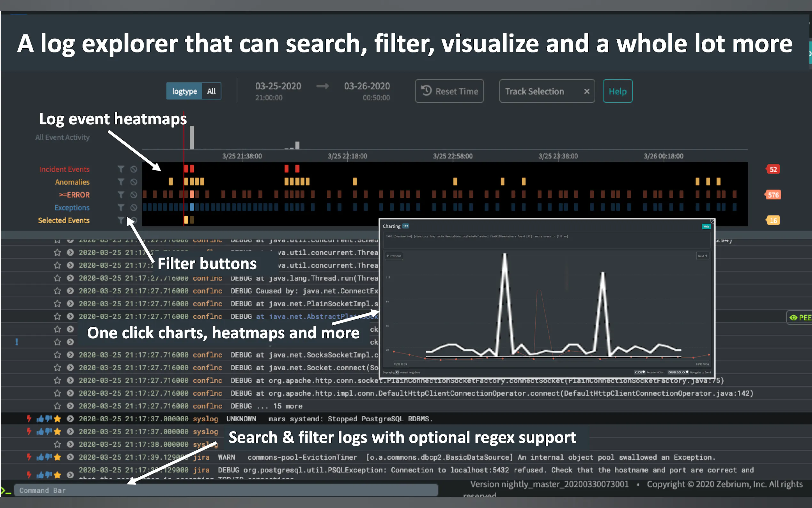812x508 pixels.
Task: Click the logtype label tab
Action: point(184,91)
